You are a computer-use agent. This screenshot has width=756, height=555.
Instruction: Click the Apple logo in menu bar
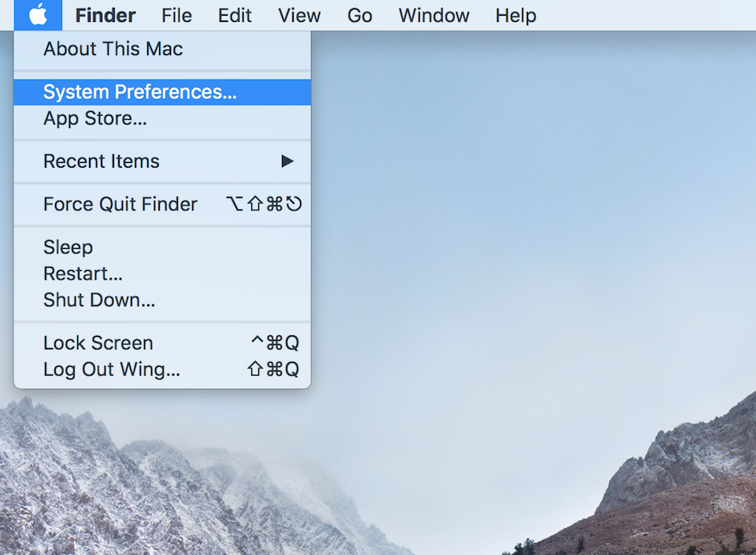click(37, 15)
